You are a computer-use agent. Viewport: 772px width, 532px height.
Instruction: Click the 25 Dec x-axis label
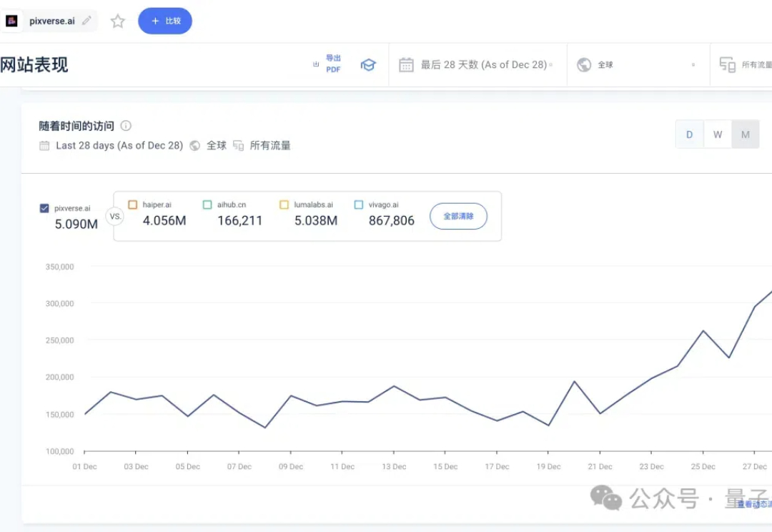[703, 466]
